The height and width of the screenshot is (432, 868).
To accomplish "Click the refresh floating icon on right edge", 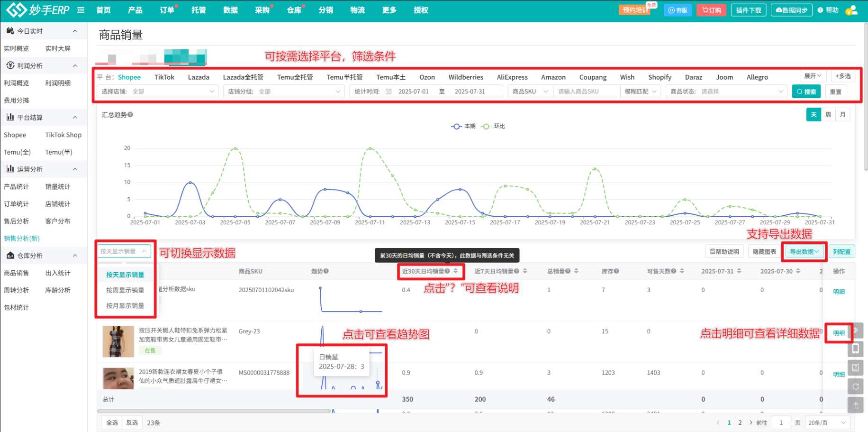I will [855, 386].
